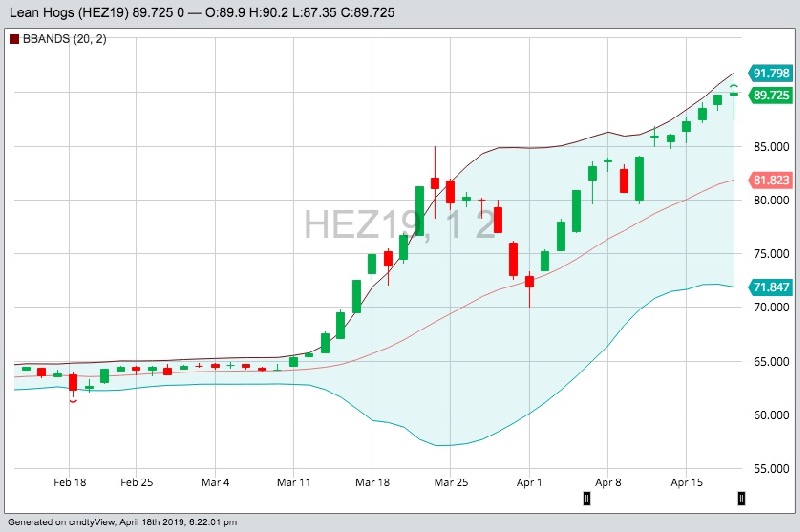Click the 75.000 price axis label
This screenshot has width=800, height=532.
click(771, 254)
